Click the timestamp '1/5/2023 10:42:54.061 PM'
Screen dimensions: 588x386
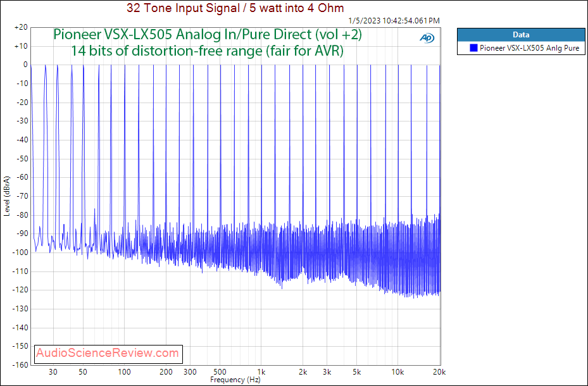[x=394, y=21]
